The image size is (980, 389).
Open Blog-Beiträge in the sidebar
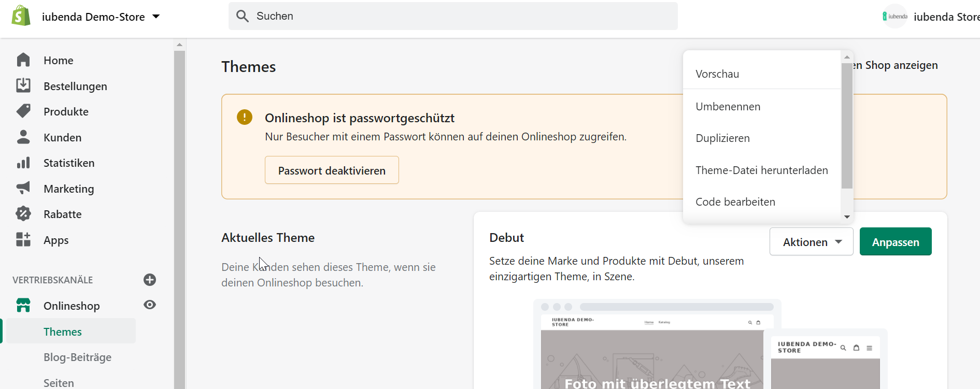tap(77, 357)
